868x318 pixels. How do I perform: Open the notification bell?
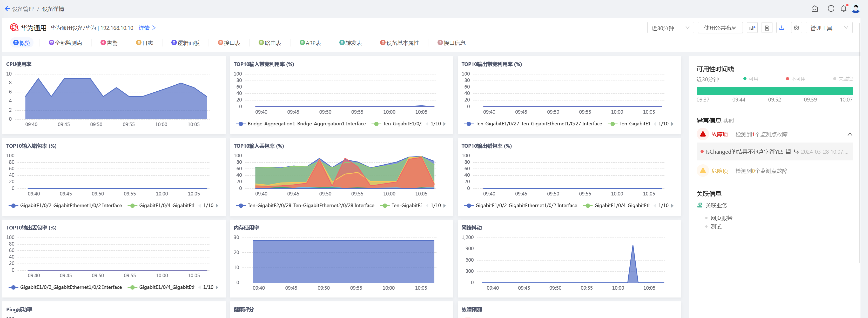click(x=843, y=9)
